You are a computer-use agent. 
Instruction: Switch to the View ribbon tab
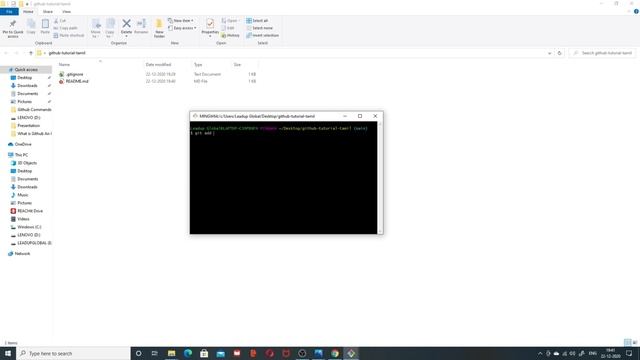67,11
